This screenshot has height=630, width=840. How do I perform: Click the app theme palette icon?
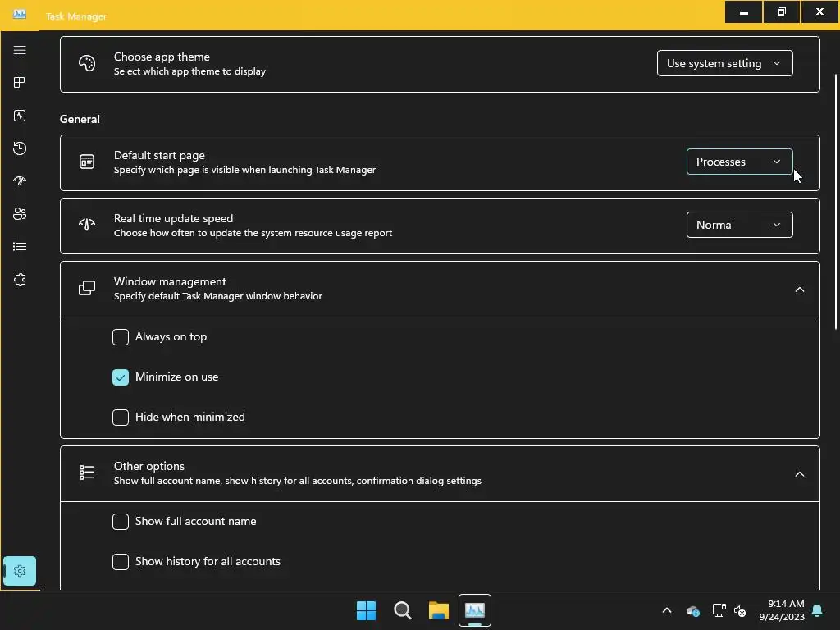tap(87, 64)
